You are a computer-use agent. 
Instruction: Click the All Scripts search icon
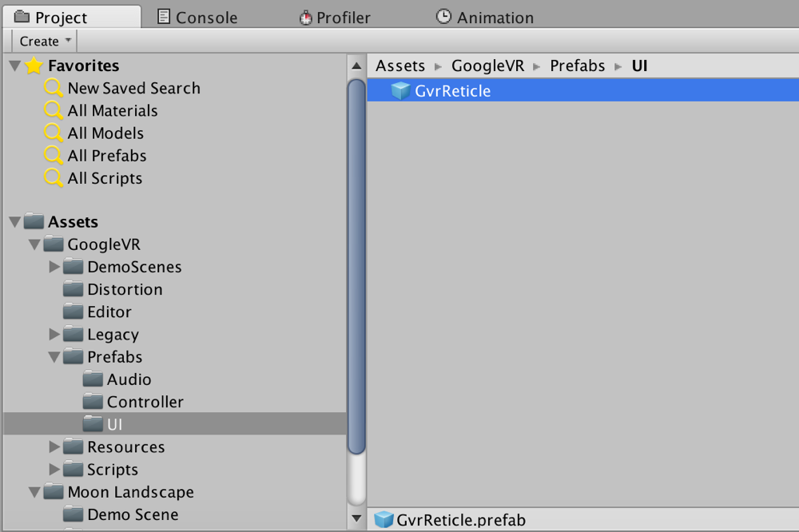54,178
